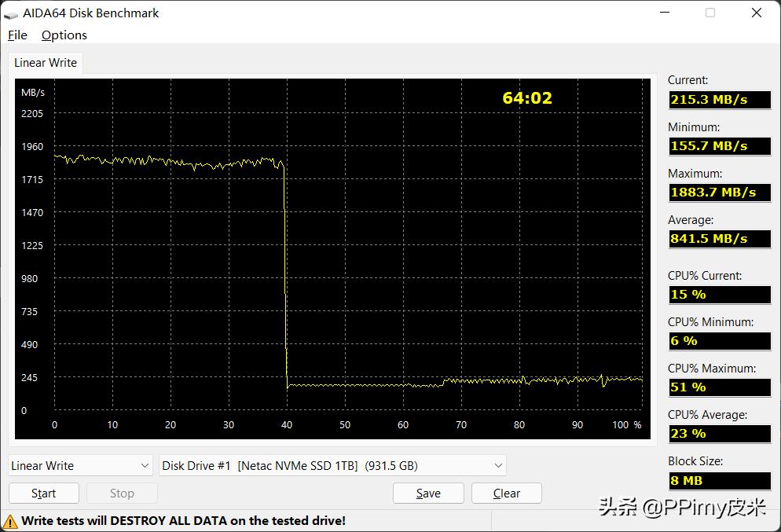Image resolution: width=781 pixels, height=532 pixels.
Task: Click the MB/s axis label on graph
Action: (33, 93)
